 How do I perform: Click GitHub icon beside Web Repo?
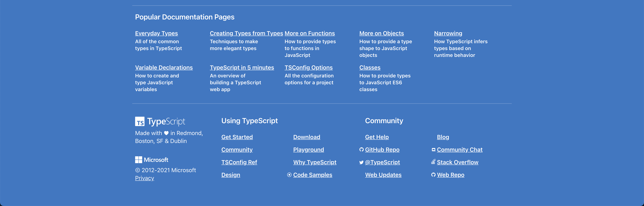(433, 175)
